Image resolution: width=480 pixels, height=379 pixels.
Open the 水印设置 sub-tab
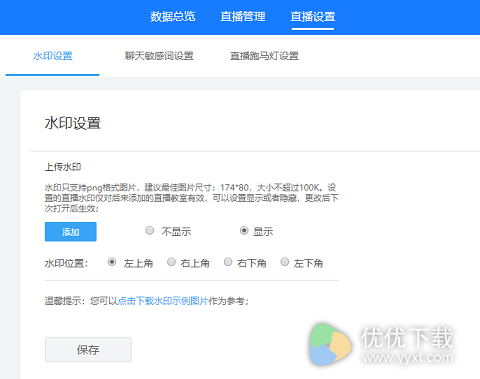[x=53, y=56]
